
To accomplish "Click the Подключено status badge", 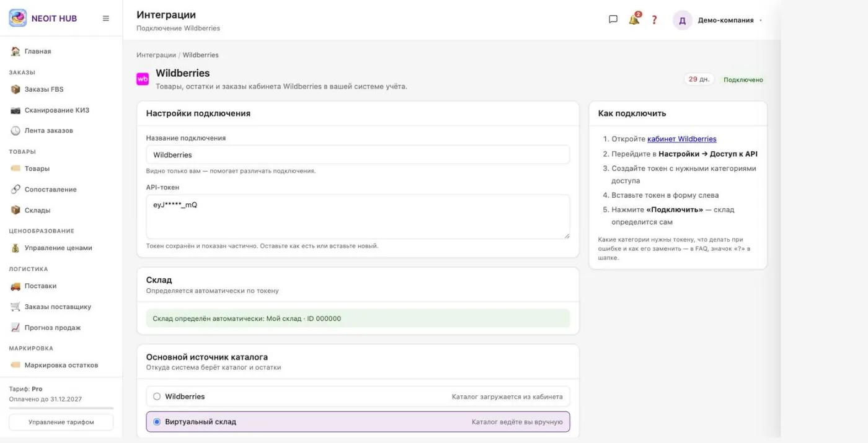I will coord(743,80).
